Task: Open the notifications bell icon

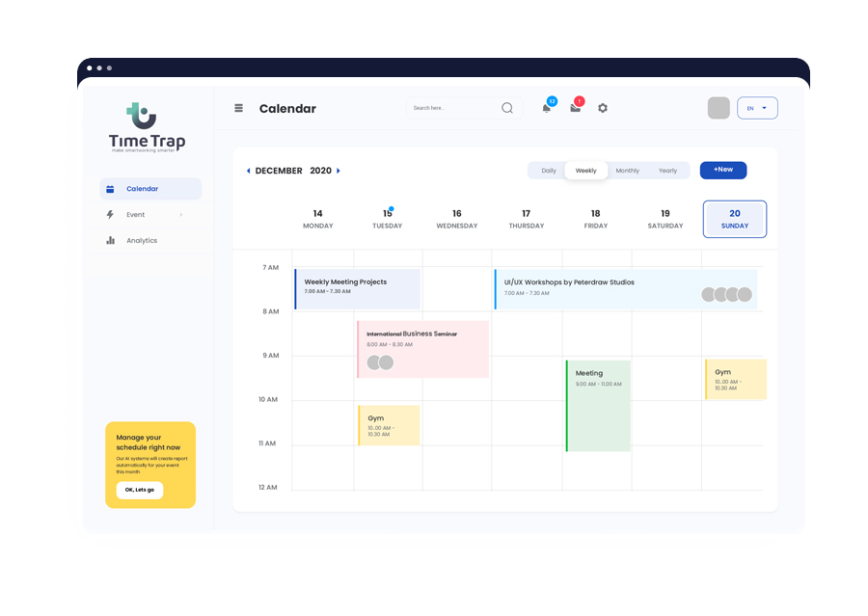Action: (x=547, y=109)
